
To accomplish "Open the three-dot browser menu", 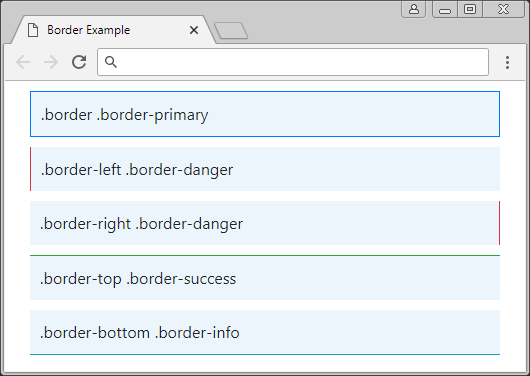I will pyautogui.click(x=507, y=63).
